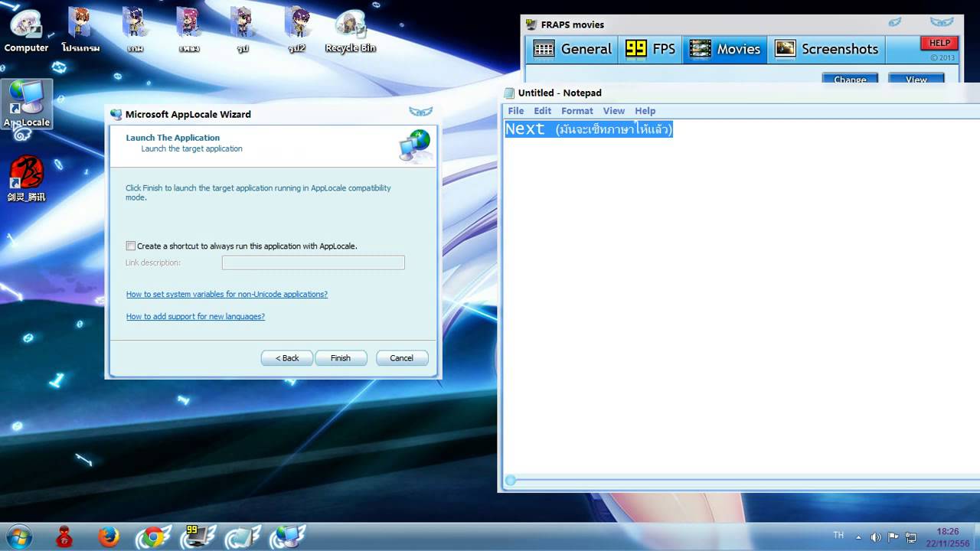The image size is (980, 551).
Task: Switch to AppLocale taskbar button
Action: (289, 536)
